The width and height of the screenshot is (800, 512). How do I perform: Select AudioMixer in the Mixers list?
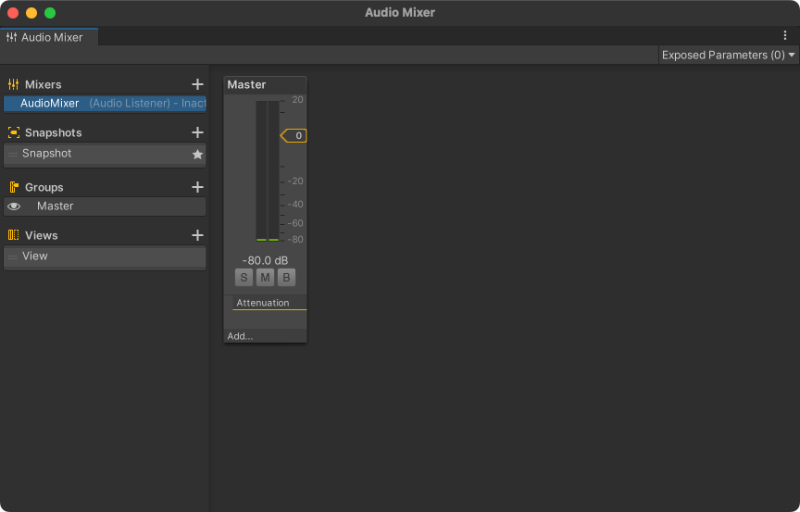click(x=50, y=103)
